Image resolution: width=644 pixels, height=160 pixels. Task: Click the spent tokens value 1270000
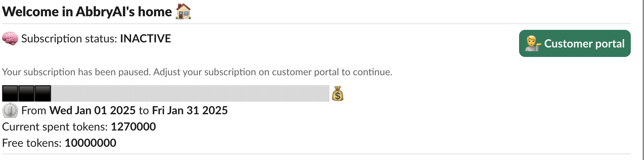click(133, 127)
